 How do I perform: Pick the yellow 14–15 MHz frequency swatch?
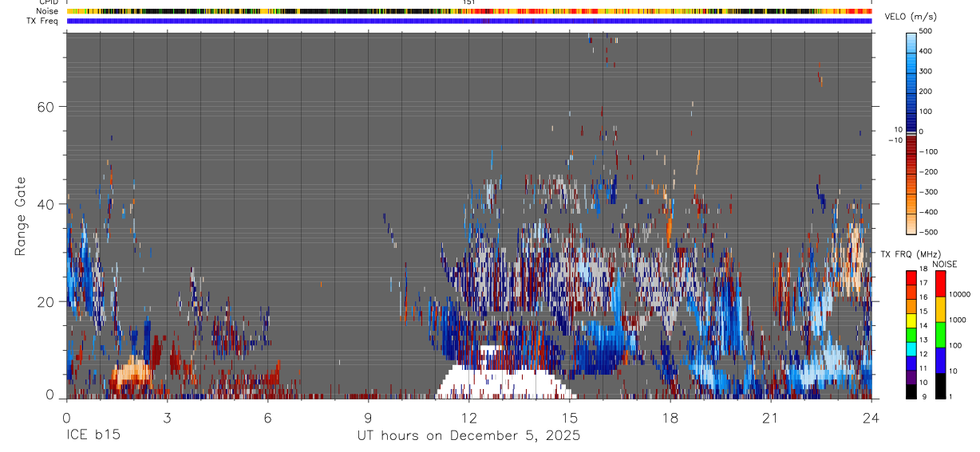[x=911, y=320]
